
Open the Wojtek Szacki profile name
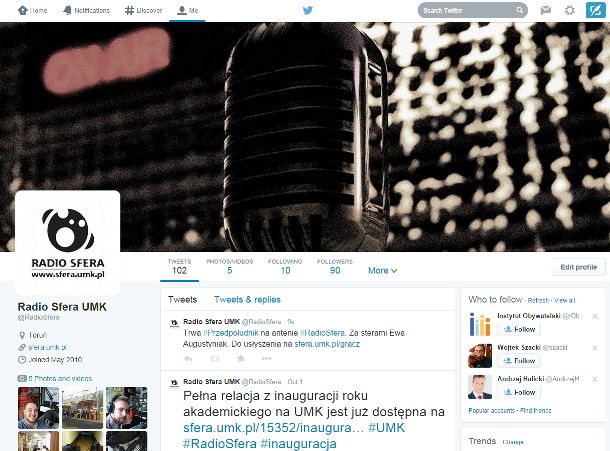point(519,347)
